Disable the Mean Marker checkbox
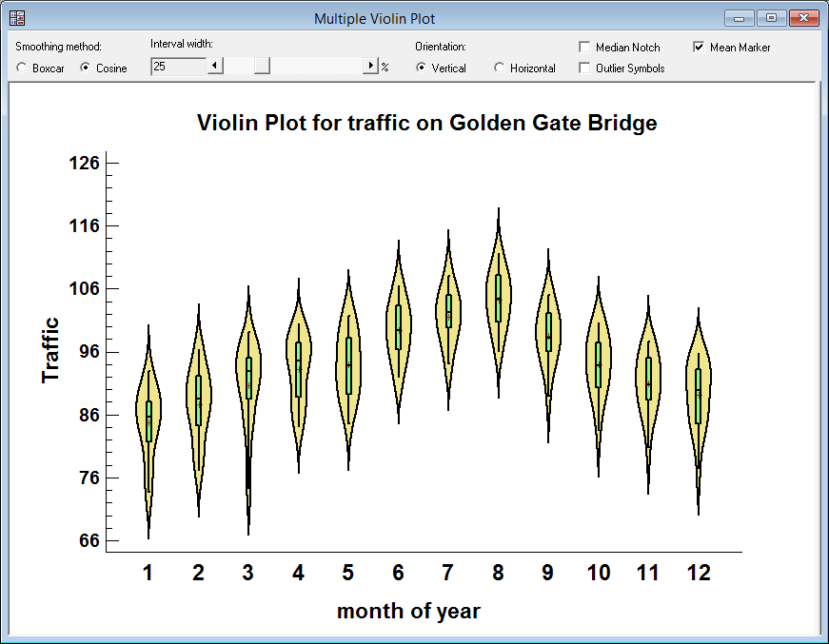Screen dimensions: 829x644 pyautogui.click(x=698, y=46)
